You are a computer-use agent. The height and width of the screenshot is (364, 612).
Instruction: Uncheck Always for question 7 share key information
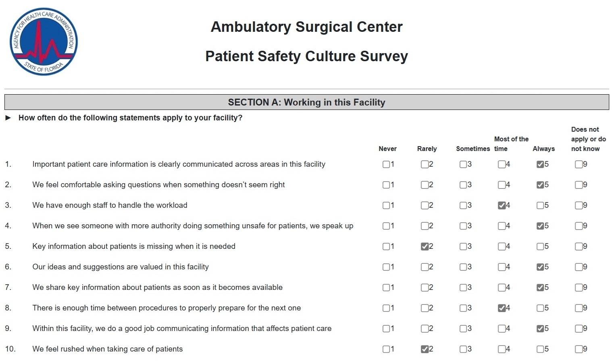[540, 287]
